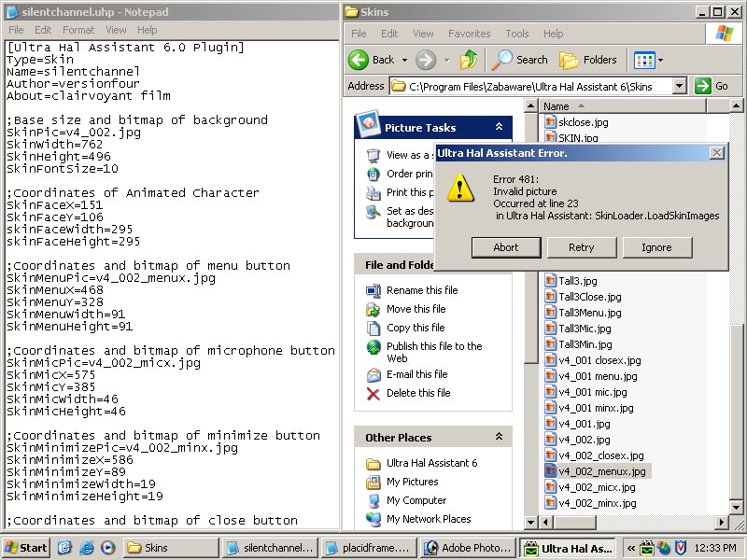Screen dimensions: 747x560
Task: Open the Windows Start menu
Action: 26,548
